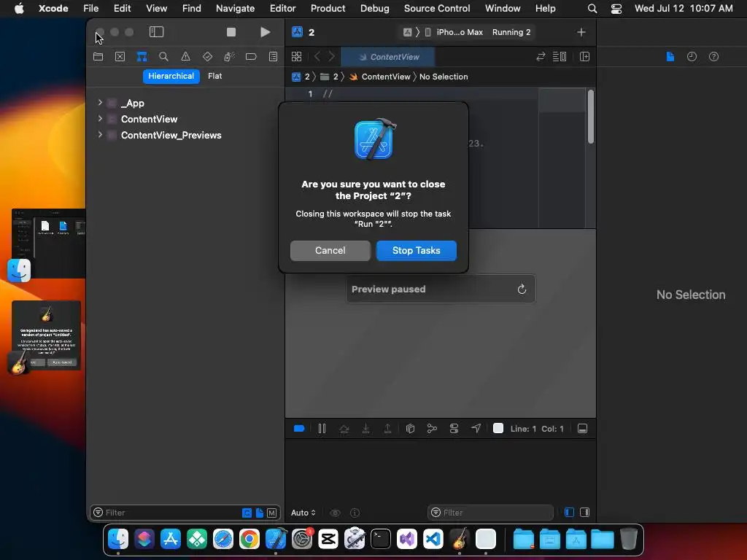This screenshot has height=560, width=747.
Task: Go back in editor history
Action: coord(317,57)
